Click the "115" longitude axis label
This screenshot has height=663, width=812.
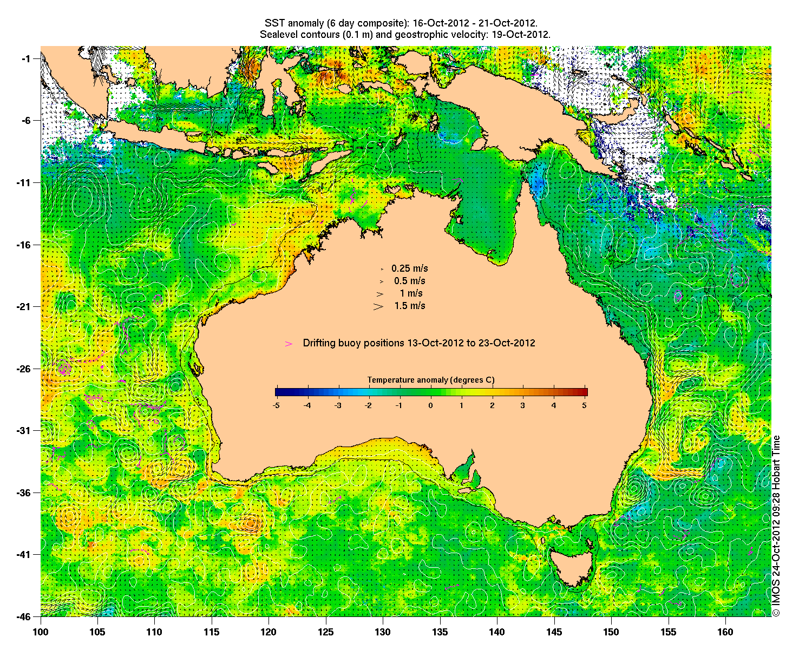point(212,632)
